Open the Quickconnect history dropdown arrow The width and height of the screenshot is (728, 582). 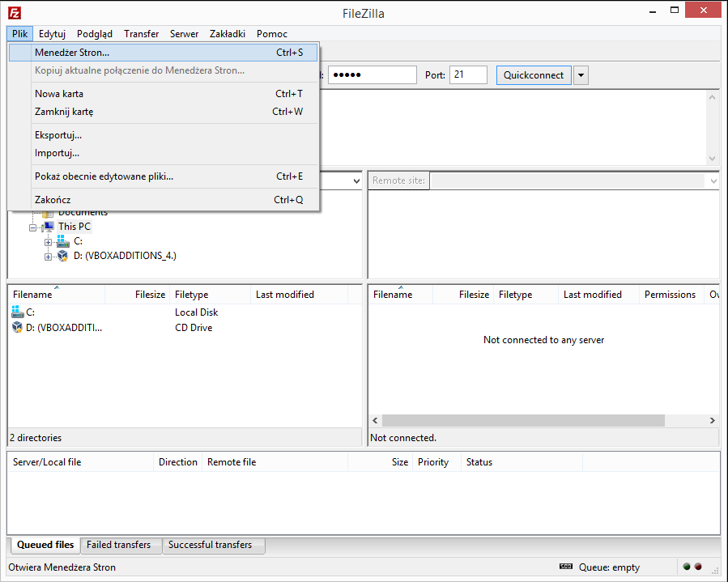pos(581,75)
